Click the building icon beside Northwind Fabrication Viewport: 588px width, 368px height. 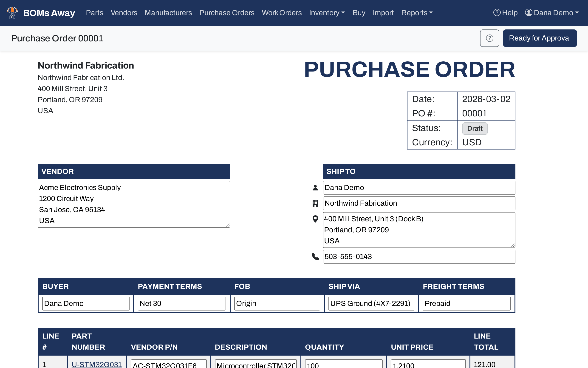pyautogui.click(x=315, y=203)
